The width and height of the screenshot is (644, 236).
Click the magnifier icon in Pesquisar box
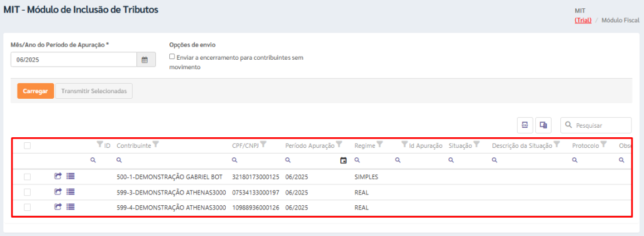(x=569, y=125)
